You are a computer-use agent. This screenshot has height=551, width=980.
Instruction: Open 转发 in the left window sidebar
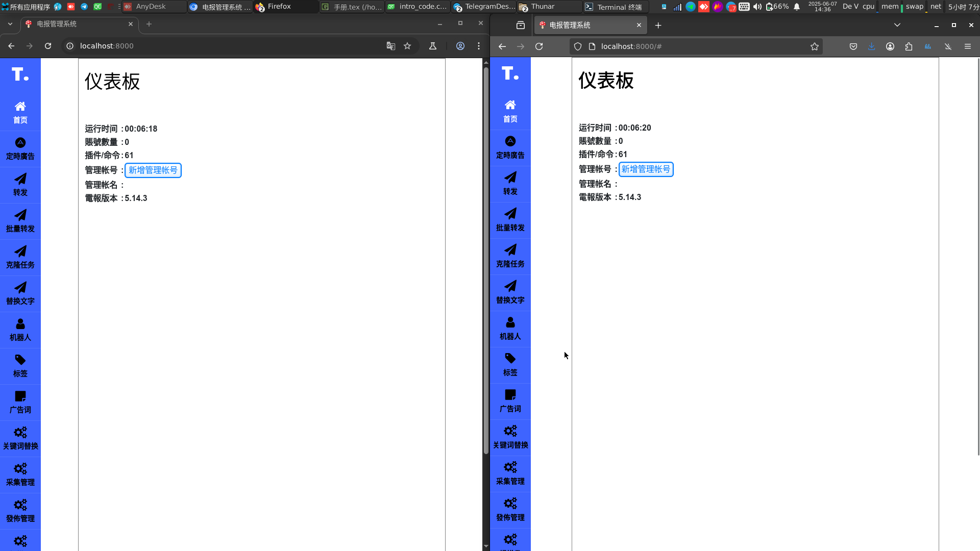20,185
